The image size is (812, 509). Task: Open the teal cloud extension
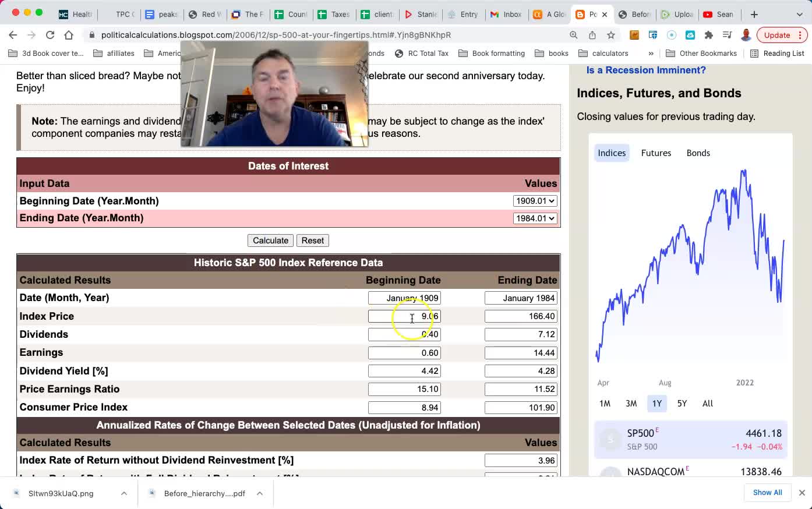(690, 35)
